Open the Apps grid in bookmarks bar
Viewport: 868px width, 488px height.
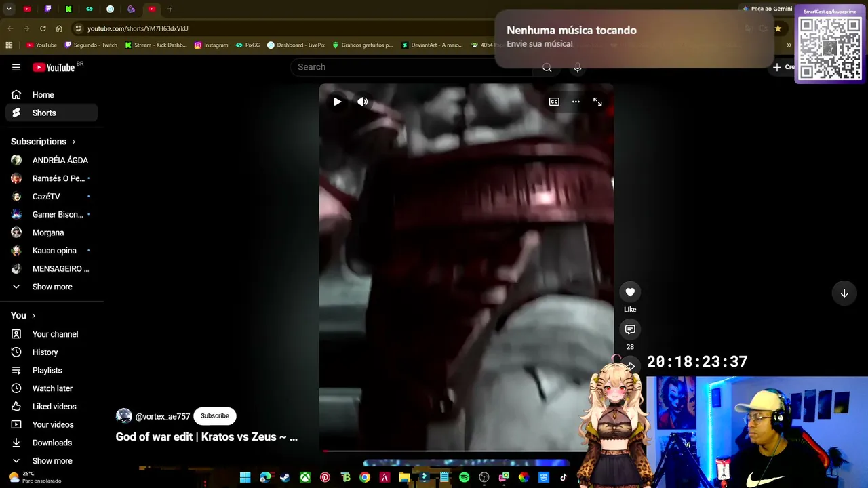9,45
